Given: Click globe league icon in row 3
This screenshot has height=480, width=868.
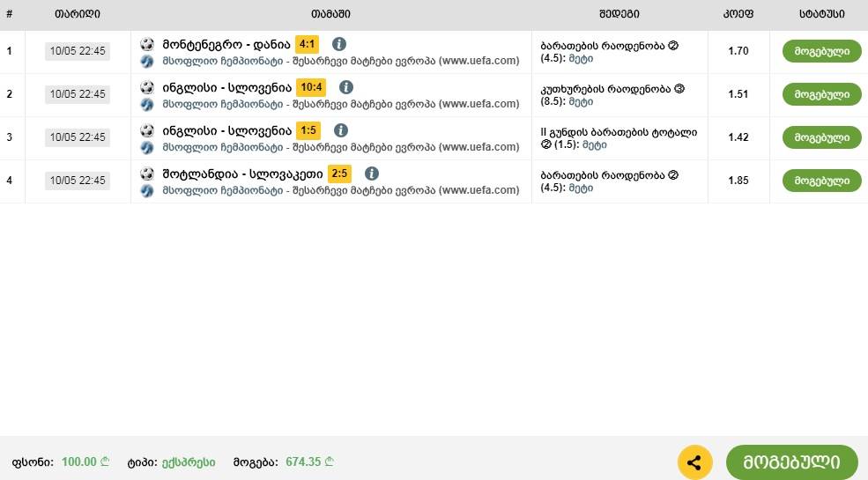Looking at the screenshot, I should pos(146,147).
